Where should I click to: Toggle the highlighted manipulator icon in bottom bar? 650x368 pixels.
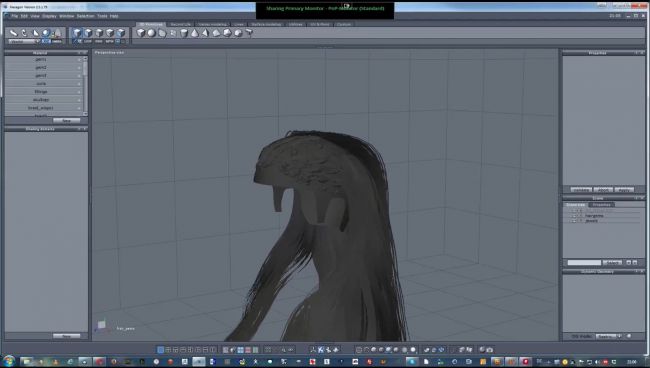pyautogui.click(x=321, y=350)
